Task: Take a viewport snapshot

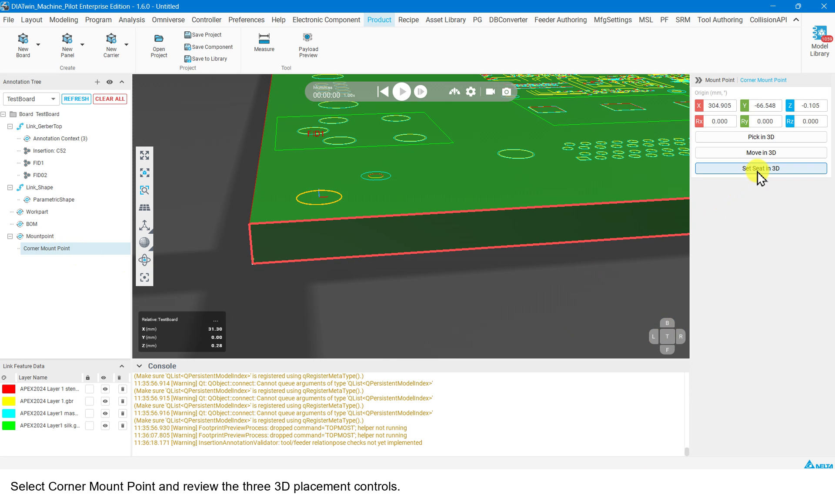Action: point(507,92)
